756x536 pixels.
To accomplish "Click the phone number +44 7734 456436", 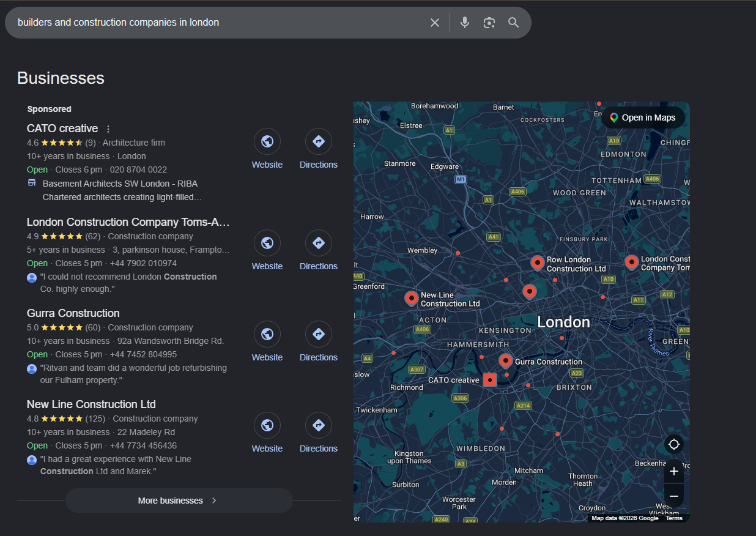I will 143,445.
